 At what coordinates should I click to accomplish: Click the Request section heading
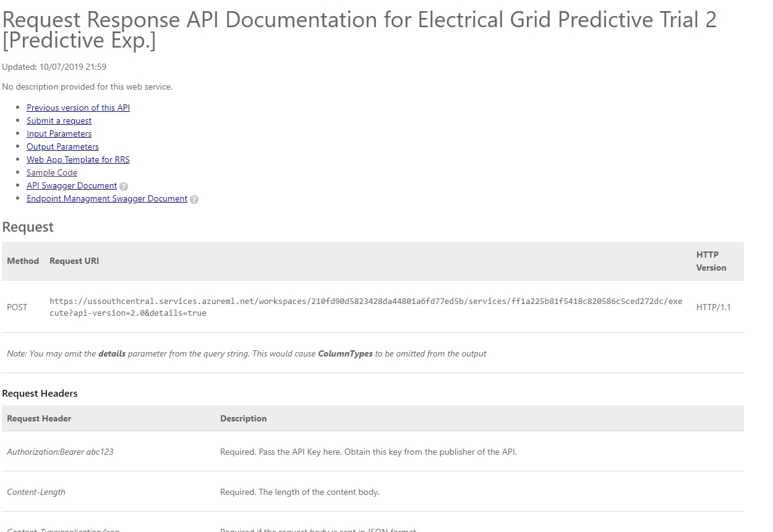pos(28,227)
